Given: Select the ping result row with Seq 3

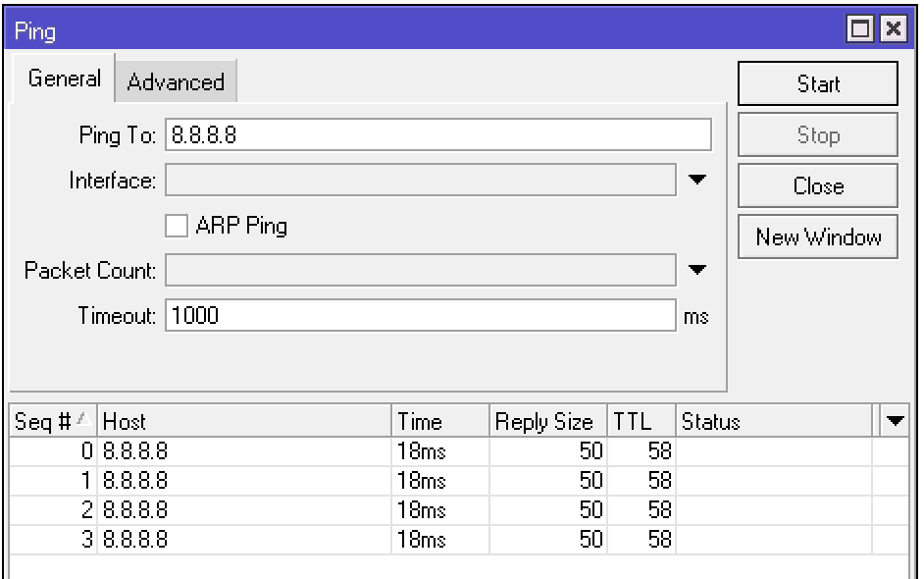Looking at the screenshot, I should (245, 539).
